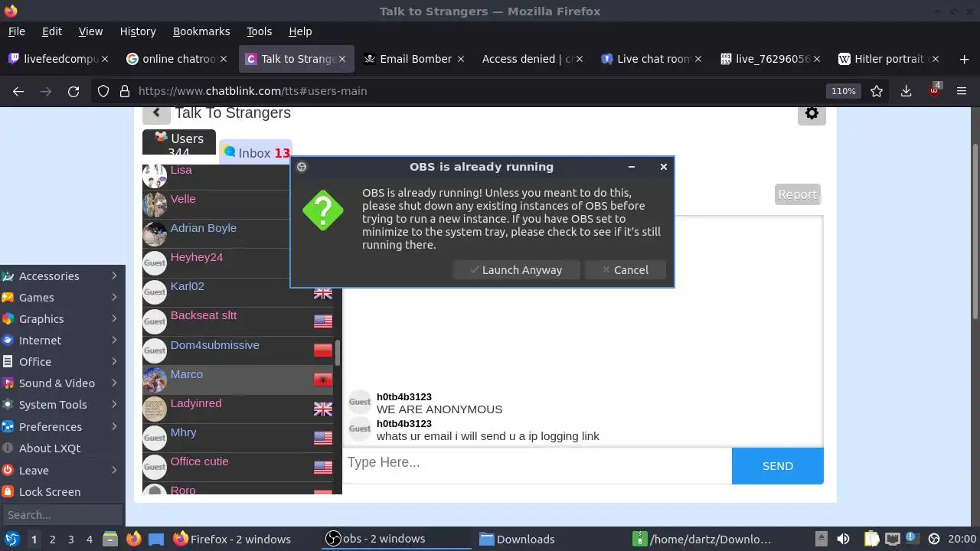Expand the Internet menu category

coord(61,341)
